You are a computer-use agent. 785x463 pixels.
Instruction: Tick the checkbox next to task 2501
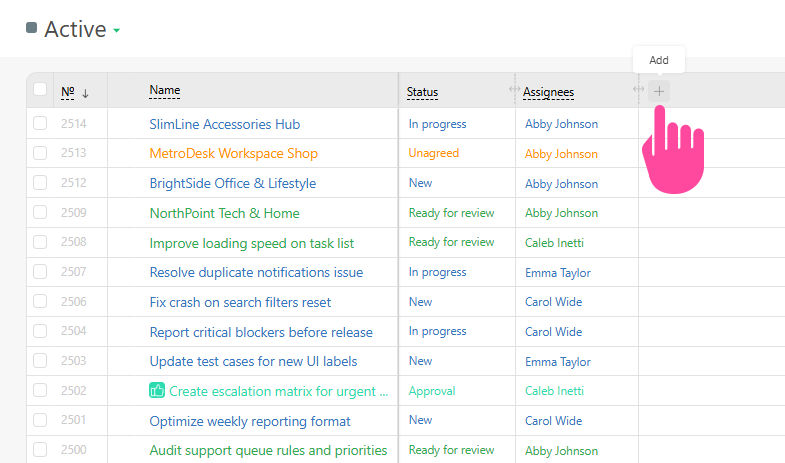pos(40,421)
